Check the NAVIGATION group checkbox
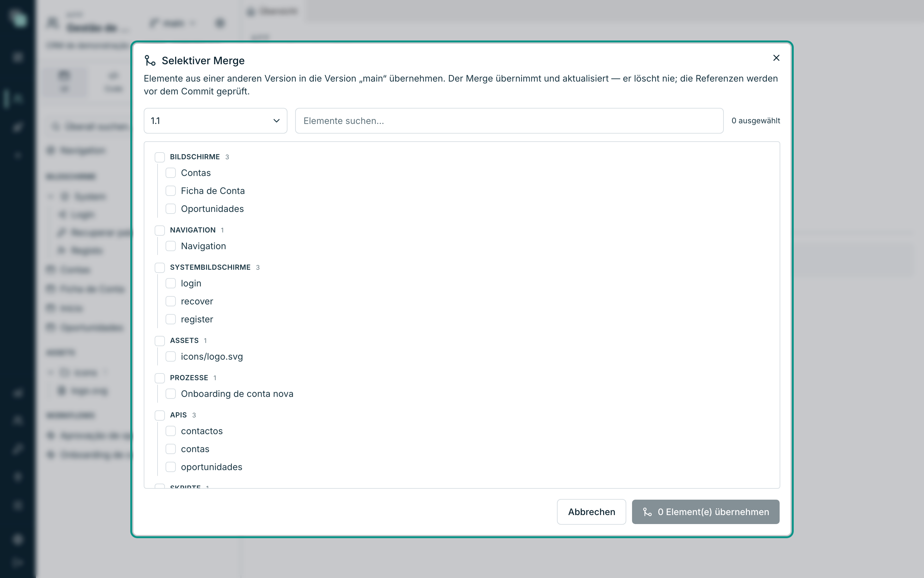The height and width of the screenshot is (578, 924). [x=159, y=230]
